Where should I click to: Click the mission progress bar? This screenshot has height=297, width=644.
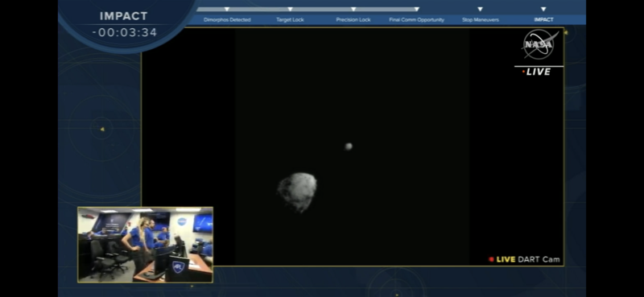point(307,9)
